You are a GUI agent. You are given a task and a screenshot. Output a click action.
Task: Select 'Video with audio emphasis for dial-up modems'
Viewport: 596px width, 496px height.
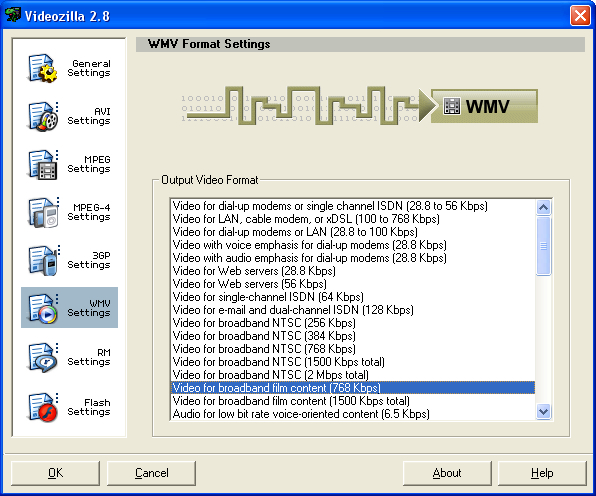tap(353, 258)
